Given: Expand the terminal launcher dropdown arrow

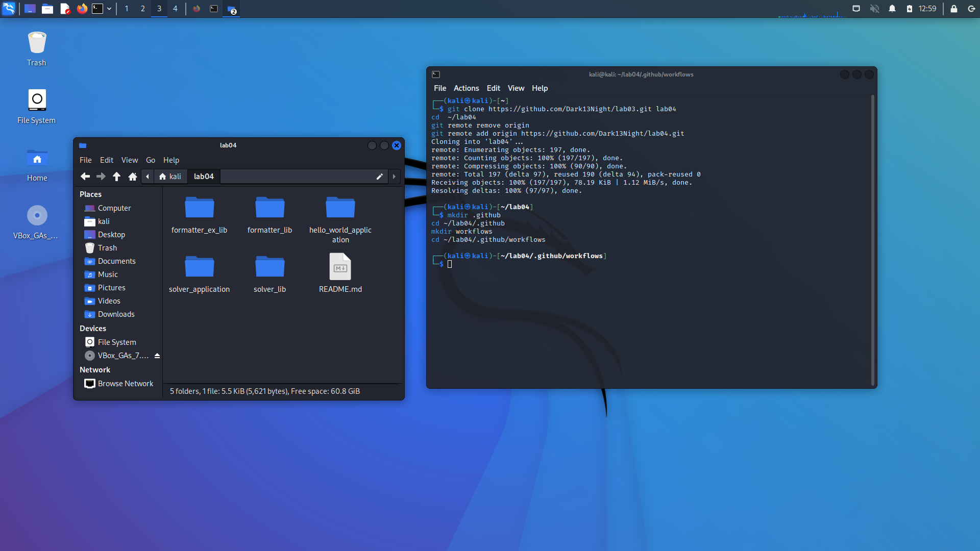Looking at the screenshot, I should pyautogui.click(x=109, y=9).
